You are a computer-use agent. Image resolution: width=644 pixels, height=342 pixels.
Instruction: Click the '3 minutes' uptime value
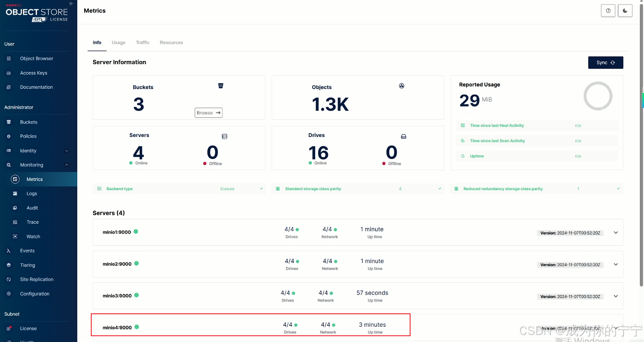tap(372, 325)
